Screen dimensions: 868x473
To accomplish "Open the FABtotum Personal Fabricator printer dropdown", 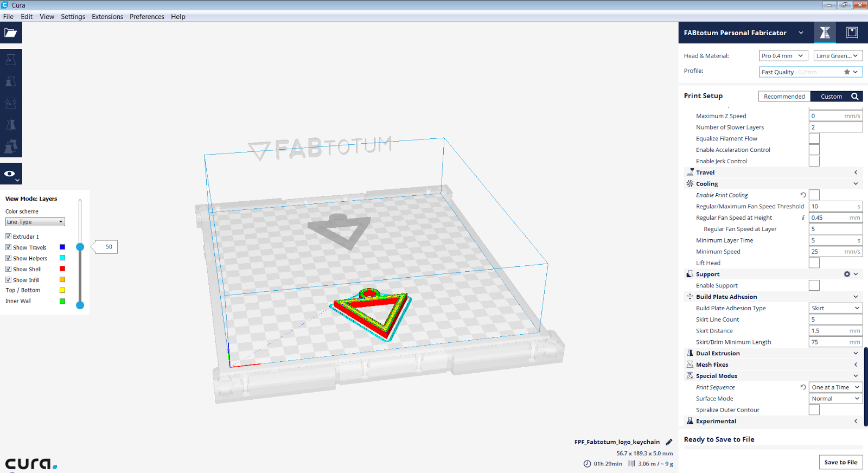I will click(x=744, y=33).
